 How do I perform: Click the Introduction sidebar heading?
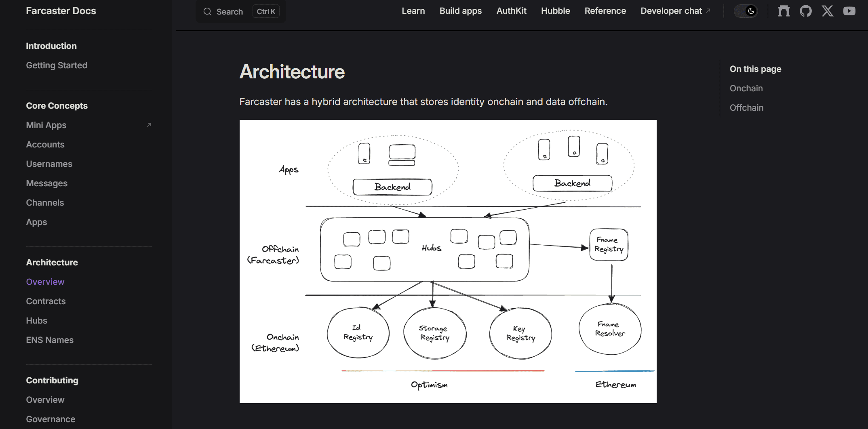coord(51,46)
